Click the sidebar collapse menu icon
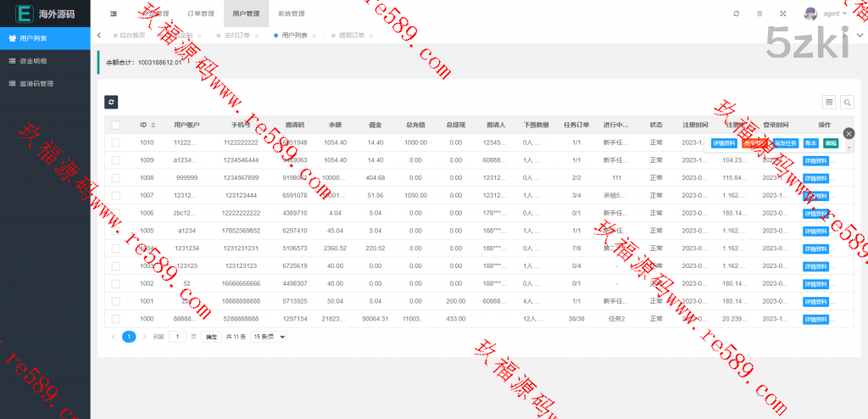The width and height of the screenshot is (868, 419). pos(113,14)
